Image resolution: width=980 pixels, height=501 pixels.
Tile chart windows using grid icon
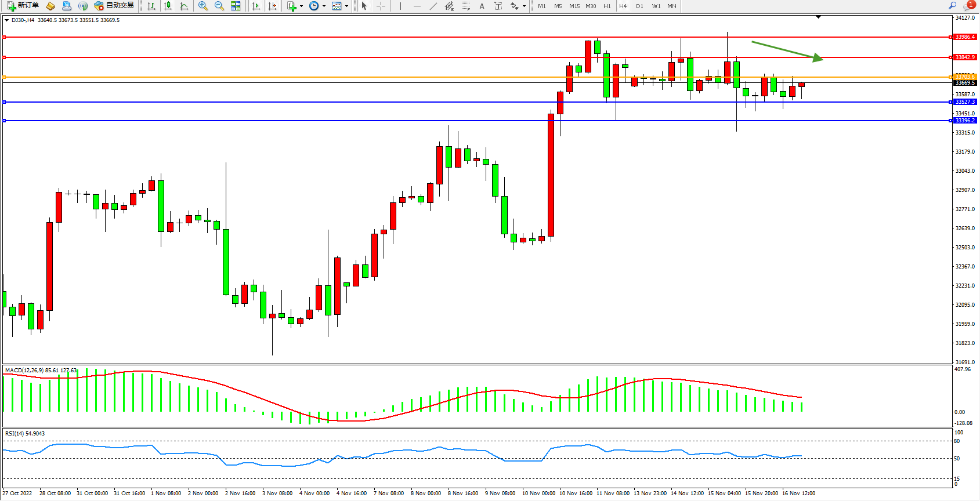click(x=236, y=6)
